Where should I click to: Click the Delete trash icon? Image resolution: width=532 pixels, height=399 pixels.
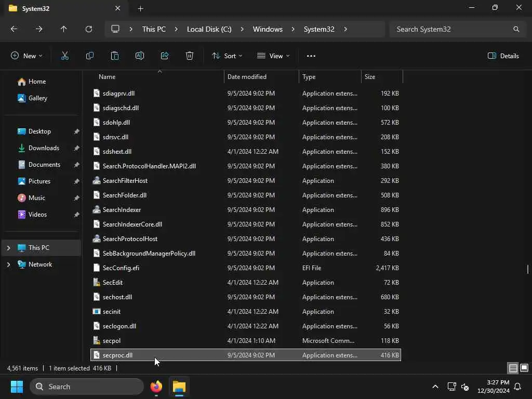coord(190,56)
